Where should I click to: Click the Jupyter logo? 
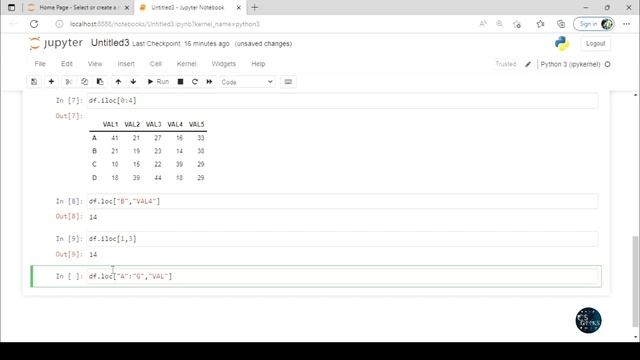click(56, 43)
